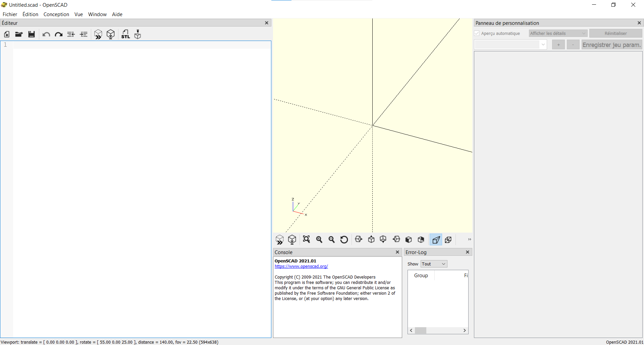Close the Console panel
644x345 pixels.
(397, 252)
